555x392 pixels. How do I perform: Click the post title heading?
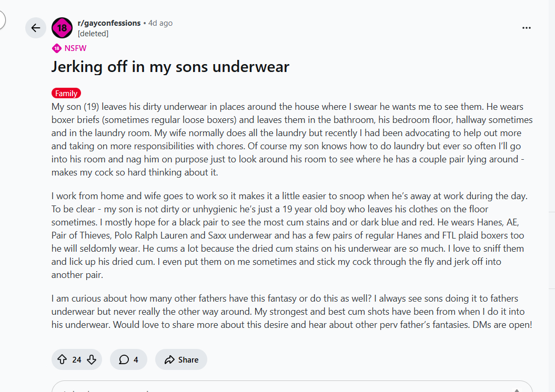170,67
